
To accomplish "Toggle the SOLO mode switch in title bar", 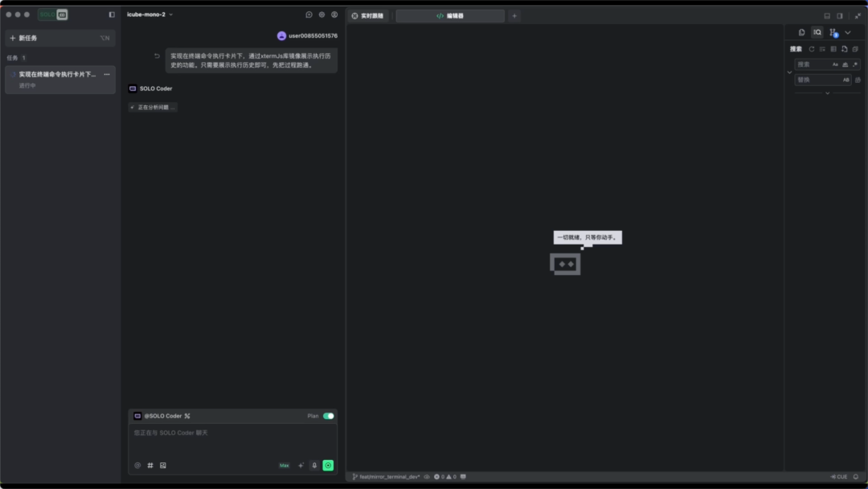I will coord(53,15).
